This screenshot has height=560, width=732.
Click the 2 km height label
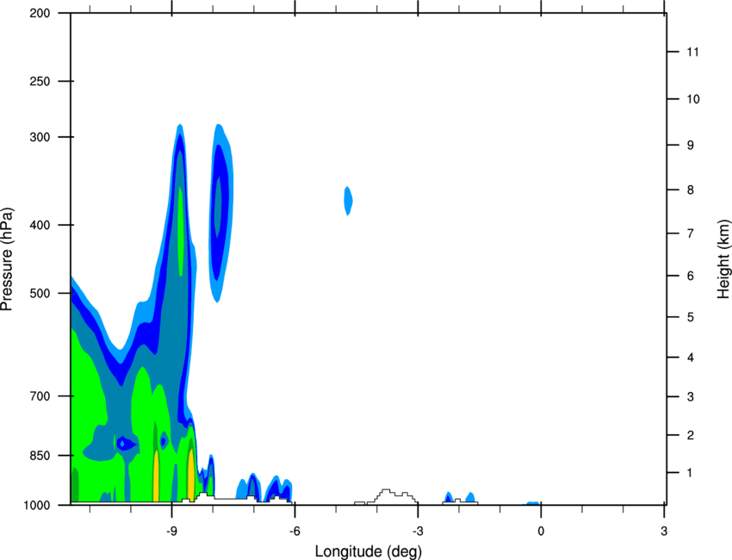click(x=691, y=435)
